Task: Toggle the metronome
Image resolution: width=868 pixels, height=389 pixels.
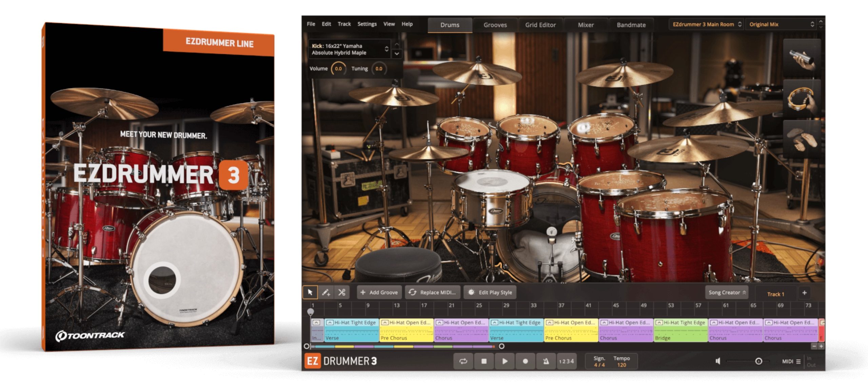Action: [546, 361]
